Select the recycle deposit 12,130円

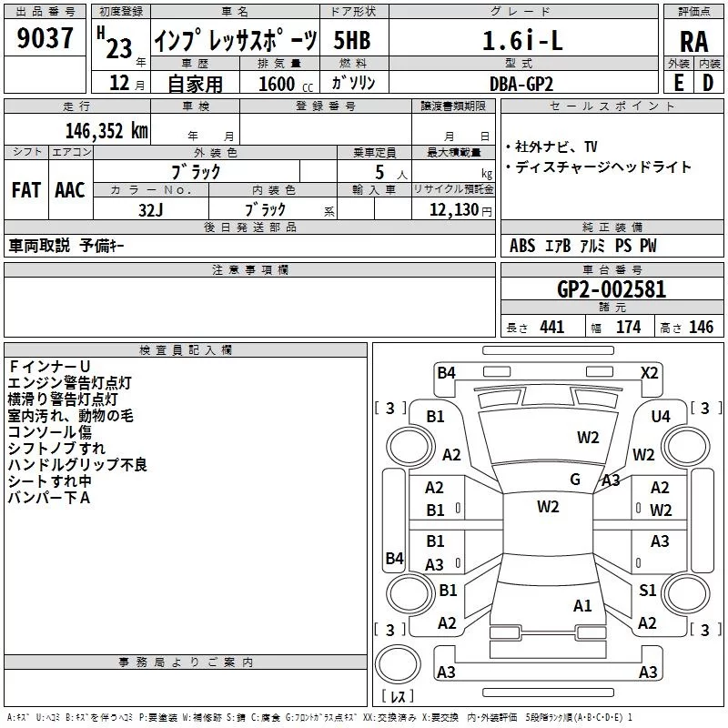460,210
